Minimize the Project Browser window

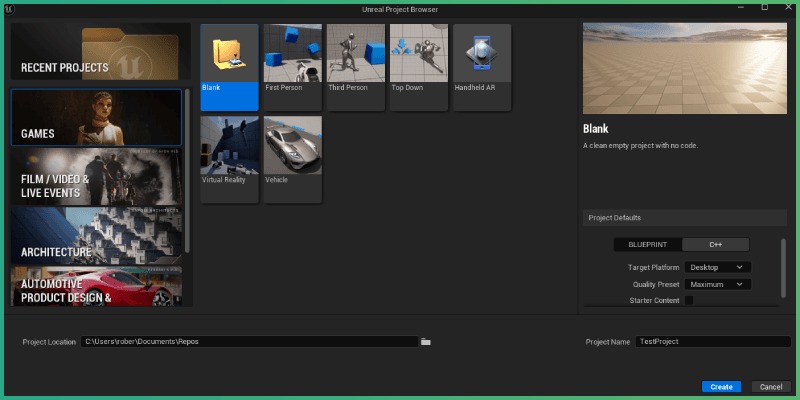point(740,7)
